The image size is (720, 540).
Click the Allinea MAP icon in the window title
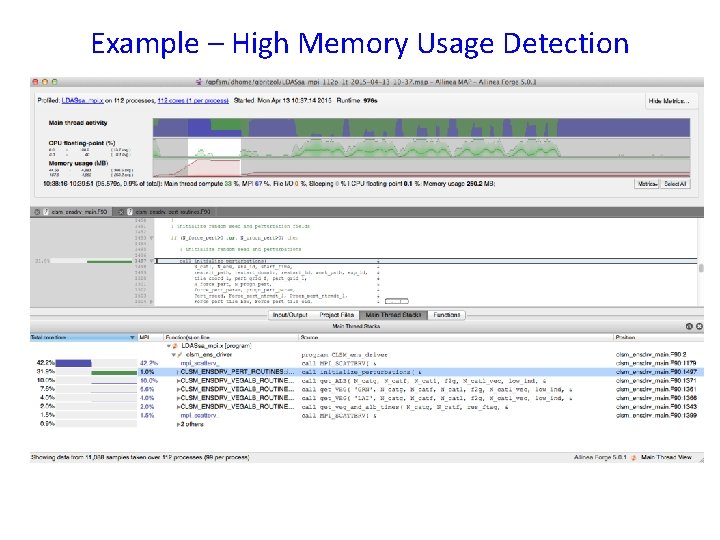[x=198, y=82]
